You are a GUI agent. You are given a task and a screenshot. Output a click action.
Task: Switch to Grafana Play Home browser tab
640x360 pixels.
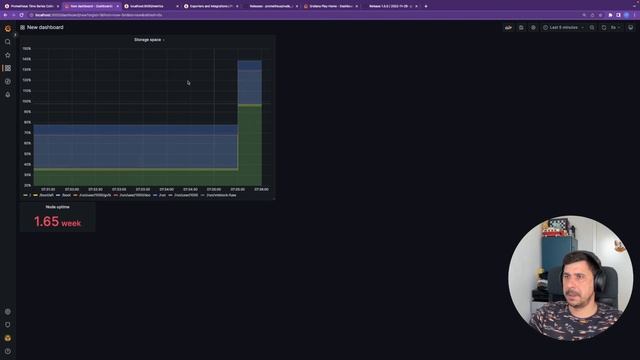click(x=331, y=6)
